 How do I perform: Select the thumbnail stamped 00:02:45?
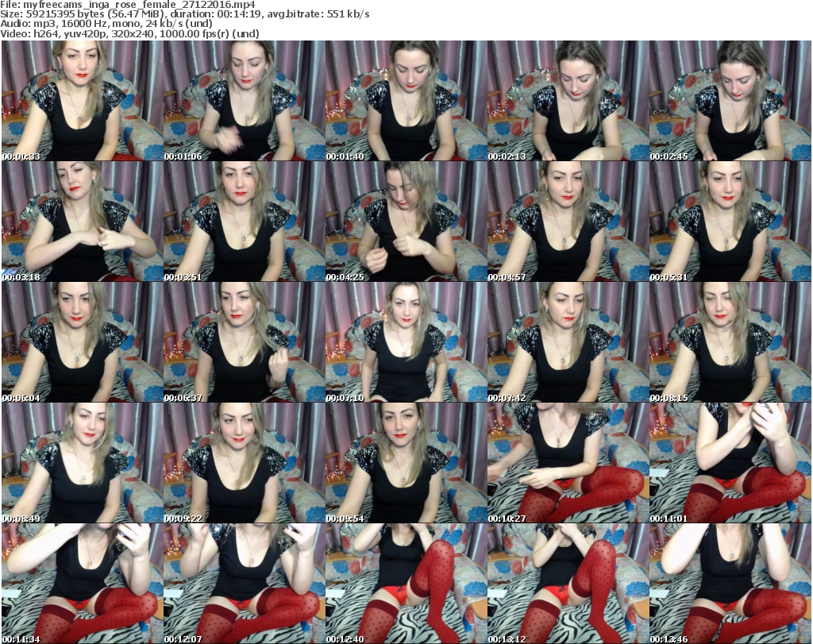(730, 101)
